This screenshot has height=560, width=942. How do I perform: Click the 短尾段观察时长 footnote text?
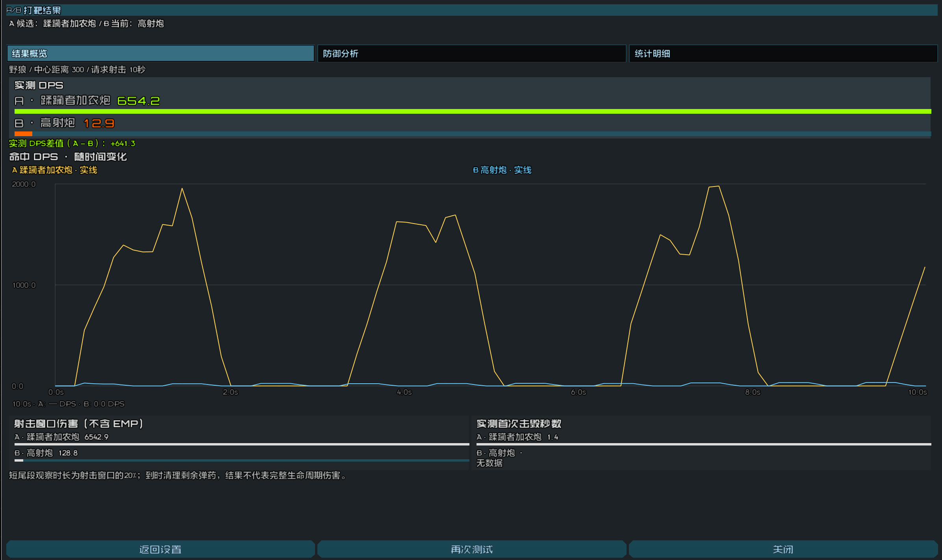pyautogui.click(x=178, y=475)
